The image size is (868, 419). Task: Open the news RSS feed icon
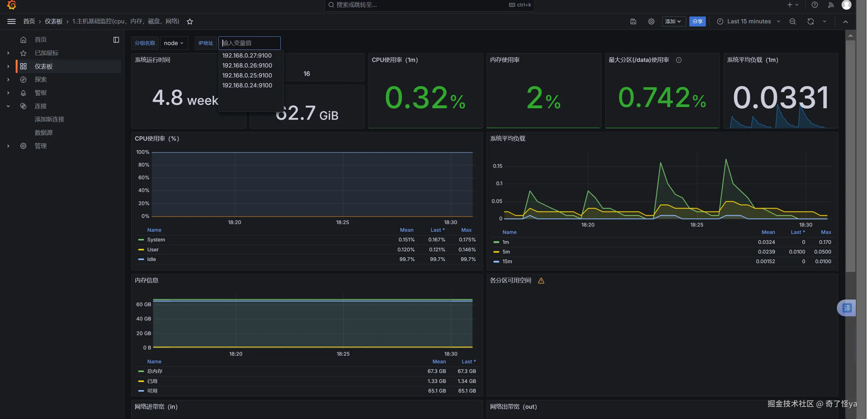831,5
